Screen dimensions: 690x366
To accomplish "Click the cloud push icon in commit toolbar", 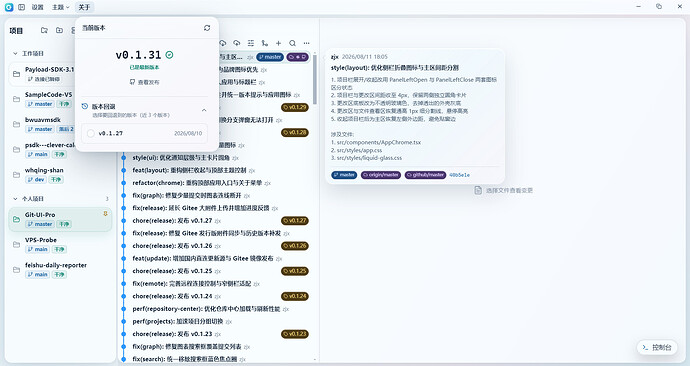I will coord(236,43).
